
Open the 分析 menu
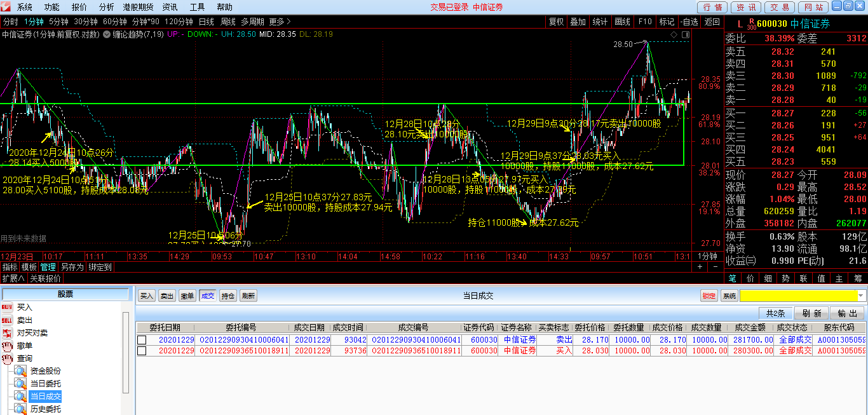pos(107,7)
